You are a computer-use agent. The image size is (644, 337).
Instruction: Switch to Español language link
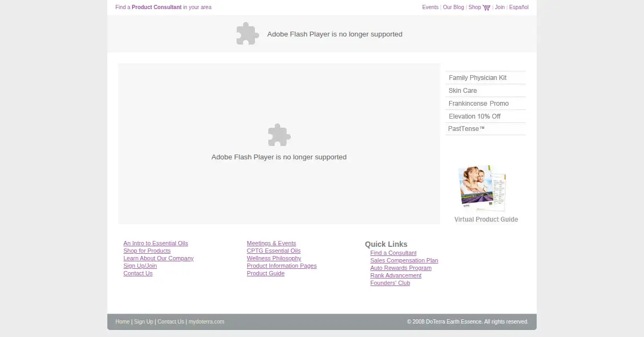[519, 8]
